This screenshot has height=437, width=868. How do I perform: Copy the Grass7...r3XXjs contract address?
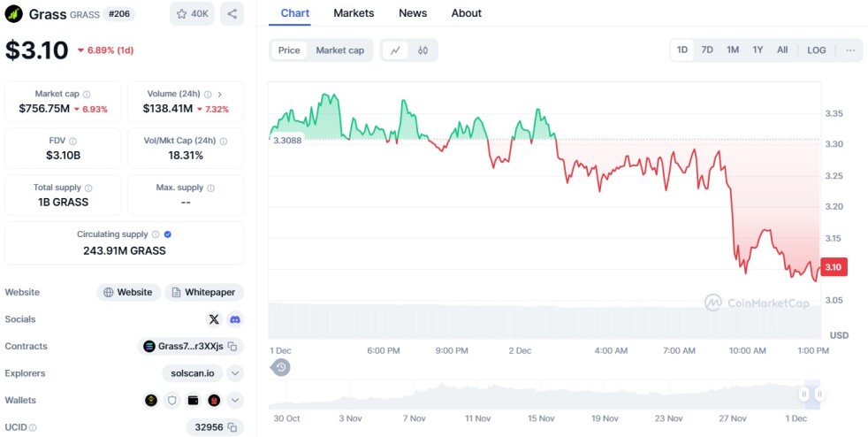pos(232,347)
